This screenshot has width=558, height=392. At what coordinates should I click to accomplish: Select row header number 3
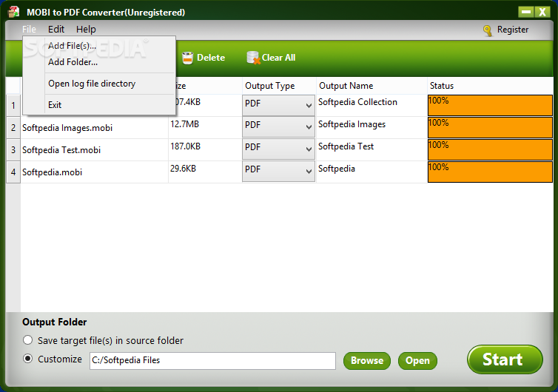click(13, 149)
